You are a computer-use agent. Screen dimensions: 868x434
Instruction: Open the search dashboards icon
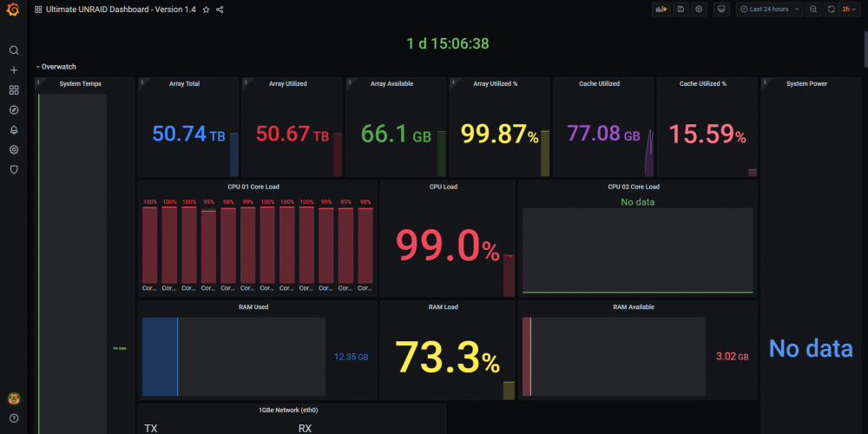coord(14,50)
